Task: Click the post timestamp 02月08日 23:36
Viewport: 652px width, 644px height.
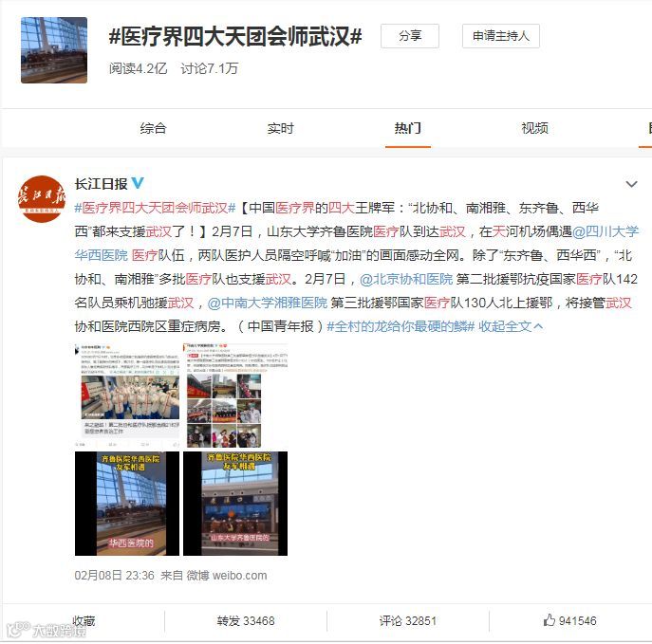Action: click(x=114, y=576)
